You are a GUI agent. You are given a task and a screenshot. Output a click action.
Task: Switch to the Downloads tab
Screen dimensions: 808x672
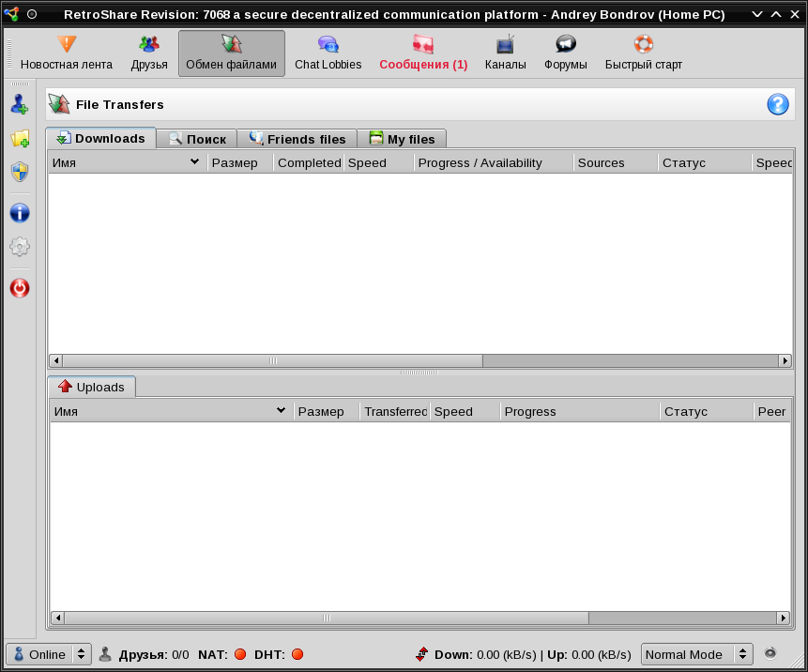coord(100,138)
